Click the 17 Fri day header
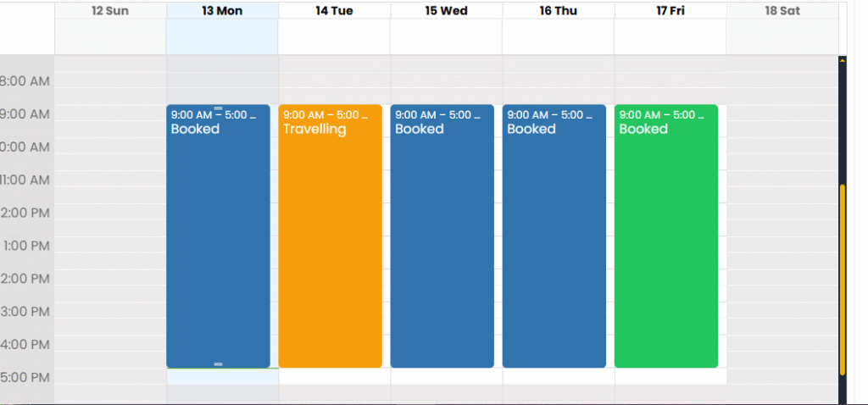This screenshot has height=405, width=868. pyautogui.click(x=670, y=11)
